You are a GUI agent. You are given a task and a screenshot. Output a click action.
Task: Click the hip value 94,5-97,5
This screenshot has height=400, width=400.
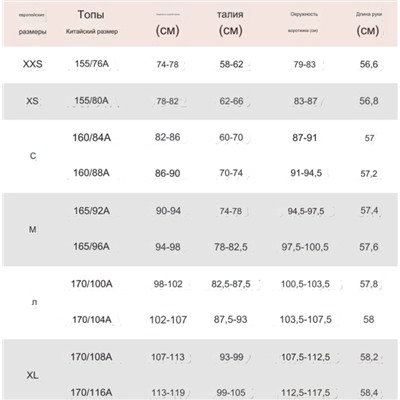click(306, 211)
